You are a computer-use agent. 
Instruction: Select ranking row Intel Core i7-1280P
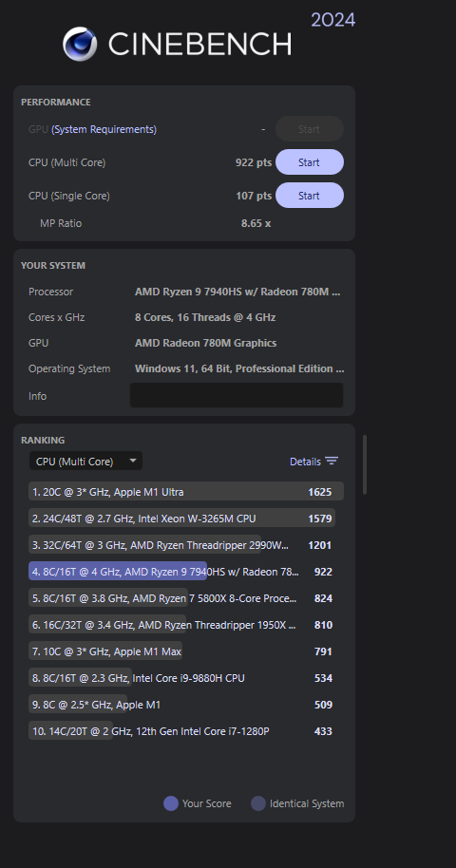pyautogui.click(x=186, y=730)
